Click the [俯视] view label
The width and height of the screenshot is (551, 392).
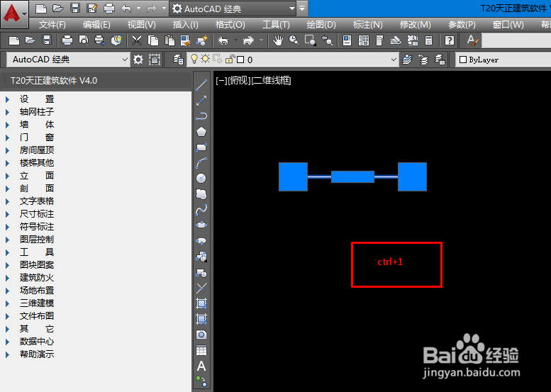(239, 81)
